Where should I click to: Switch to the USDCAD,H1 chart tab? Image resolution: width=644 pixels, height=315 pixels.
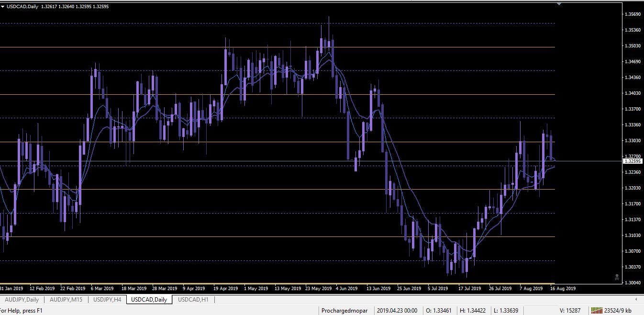coord(193,300)
